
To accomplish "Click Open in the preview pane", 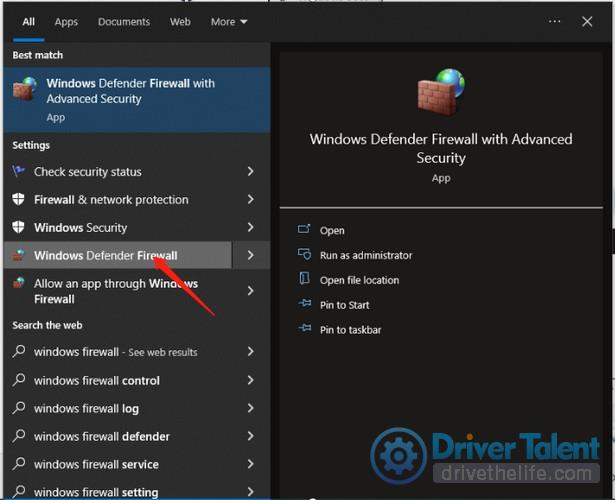I will [x=332, y=231].
